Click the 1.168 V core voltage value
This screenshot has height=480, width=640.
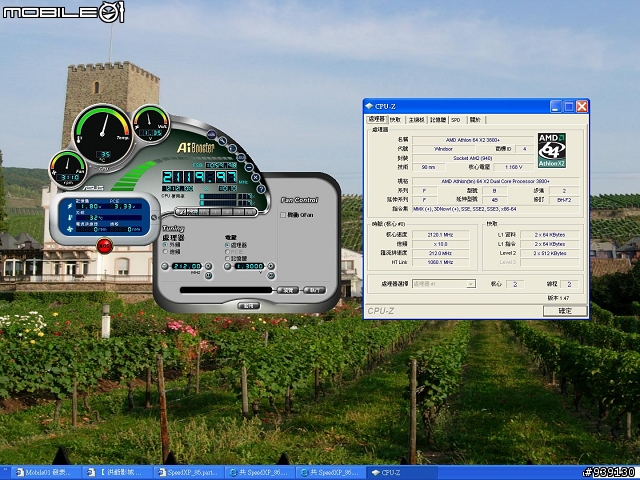pyautogui.click(x=513, y=167)
